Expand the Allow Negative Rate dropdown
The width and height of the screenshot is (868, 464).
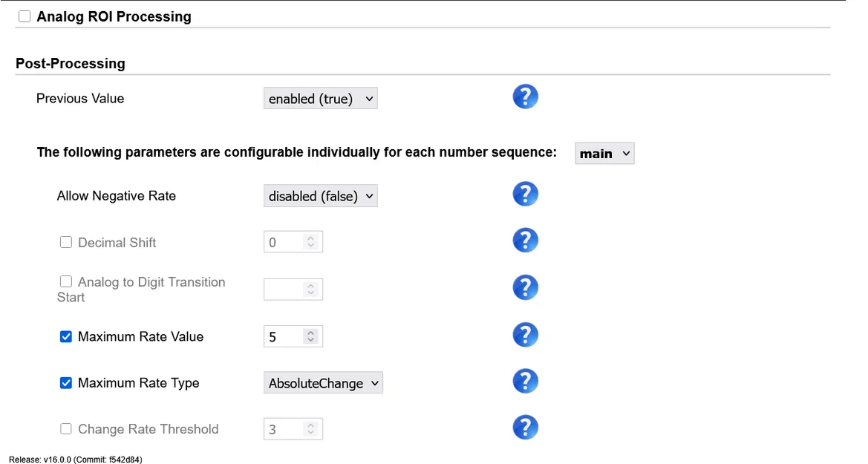[320, 196]
